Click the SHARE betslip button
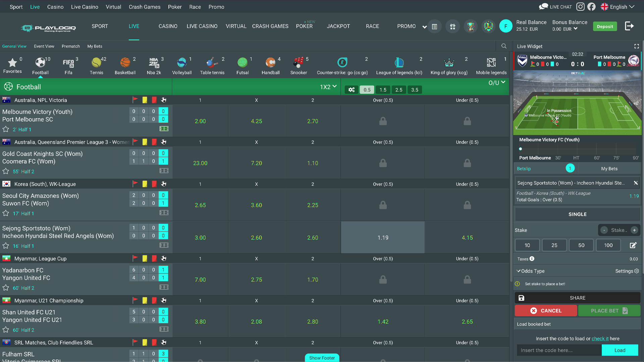 (x=577, y=298)
